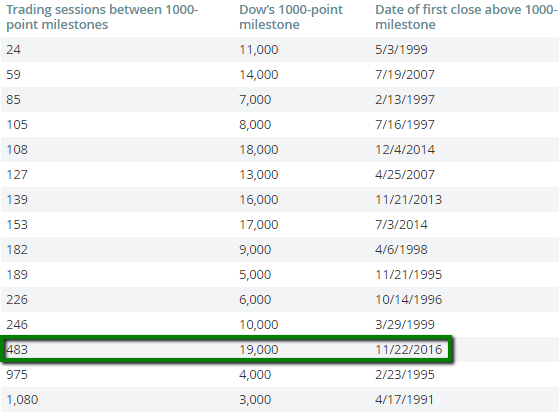Click the date 7/19/2007
The width and height of the screenshot is (559, 413).
click(405, 75)
